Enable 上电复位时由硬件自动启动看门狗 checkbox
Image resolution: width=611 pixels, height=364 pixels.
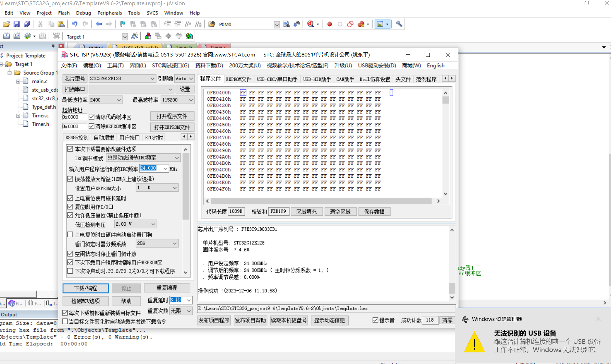pos(70,235)
